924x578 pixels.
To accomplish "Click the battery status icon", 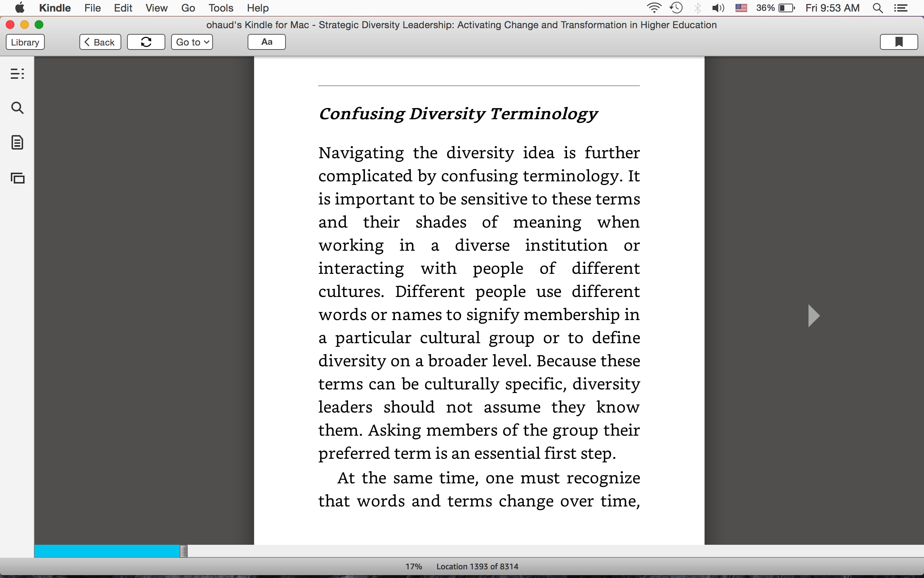I will pyautogui.click(x=786, y=8).
